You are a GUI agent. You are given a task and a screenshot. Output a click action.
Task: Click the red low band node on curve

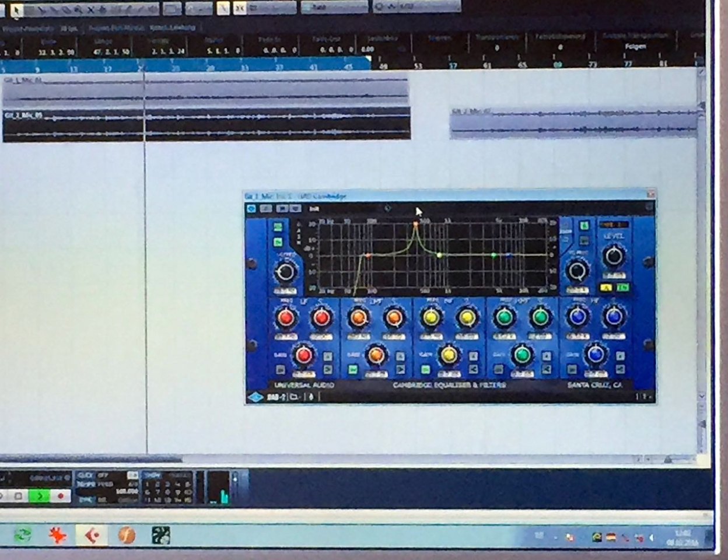(x=367, y=256)
